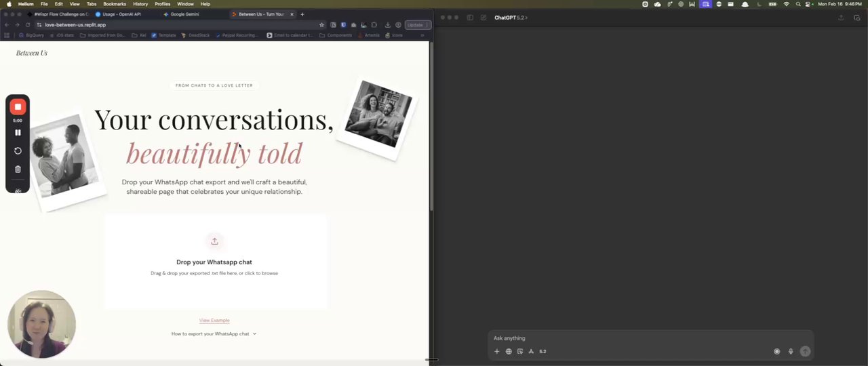Toggle the ChatGPT sidebar
Screen dimensions: 868x366
point(470,18)
